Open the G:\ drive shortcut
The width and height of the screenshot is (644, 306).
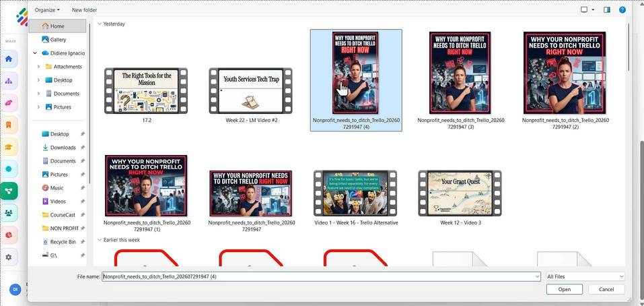pos(53,255)
